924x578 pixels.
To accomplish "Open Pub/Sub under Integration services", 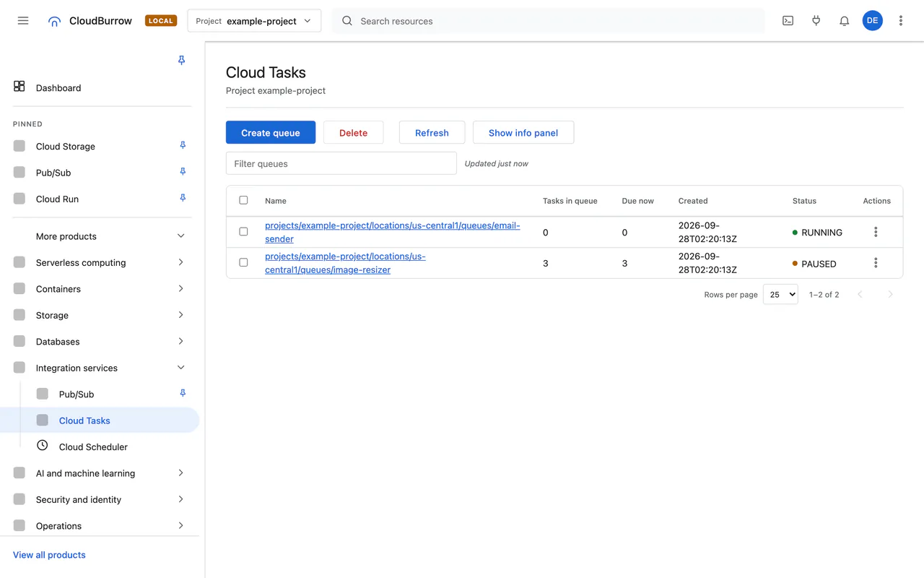I will pyautogui.click(x=77, y=394).
